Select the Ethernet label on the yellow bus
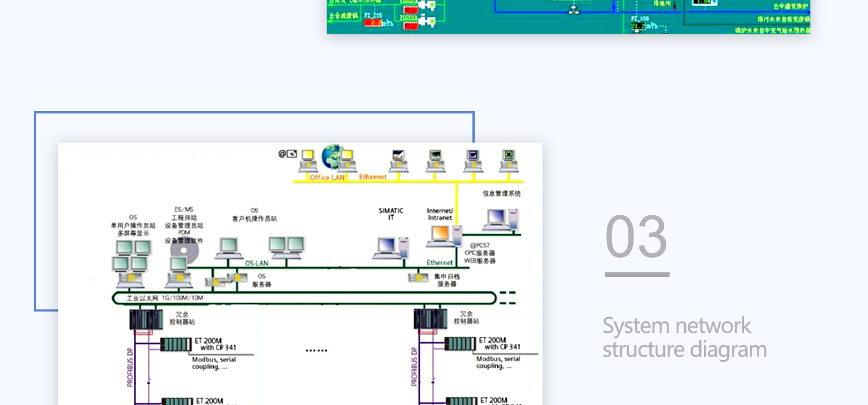Viewport: 868px width, 405px height. [x=372, y=177]
